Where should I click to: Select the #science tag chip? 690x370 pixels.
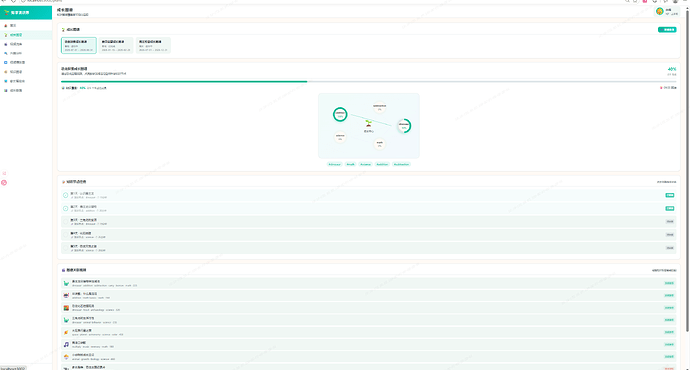pyautogui.click(x=365, y=164)
